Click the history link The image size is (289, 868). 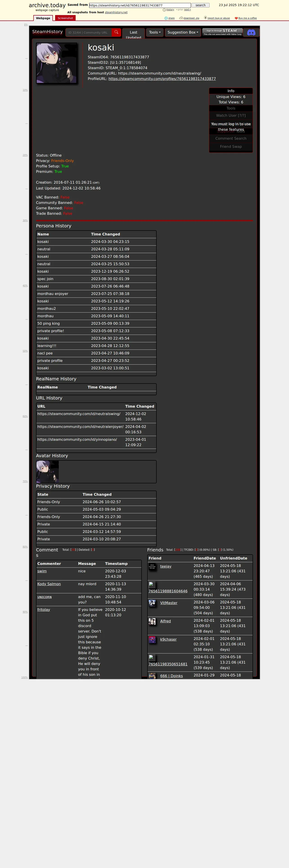[170, 10]
